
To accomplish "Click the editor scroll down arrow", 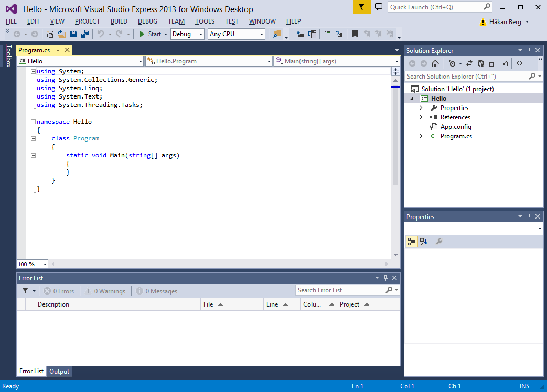I will [x=395, y=255].
